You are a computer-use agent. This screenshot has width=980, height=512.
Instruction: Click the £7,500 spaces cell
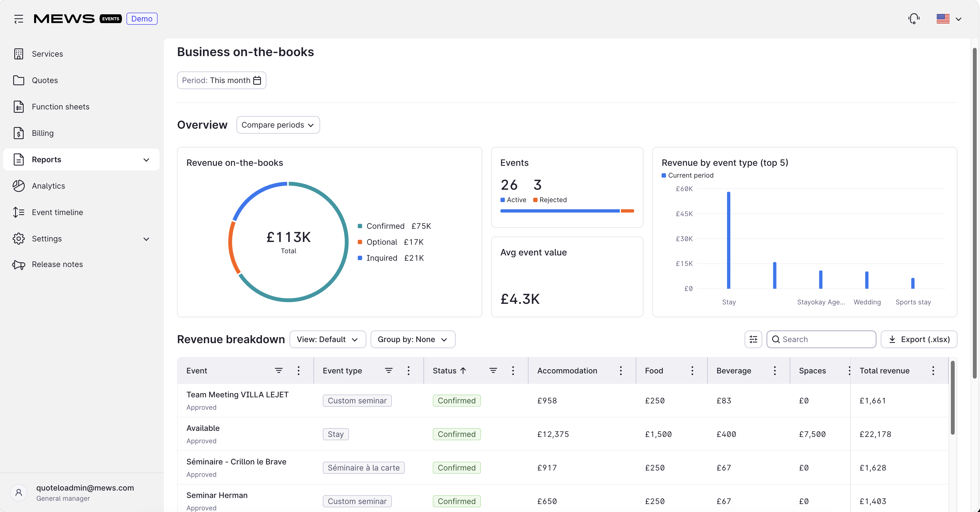(812, 434)
